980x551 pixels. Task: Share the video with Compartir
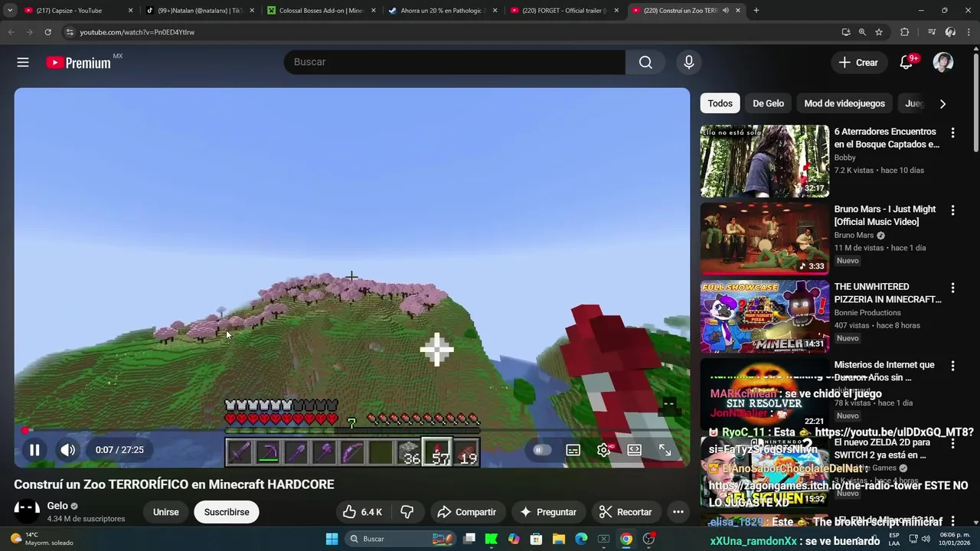(466, 512)
